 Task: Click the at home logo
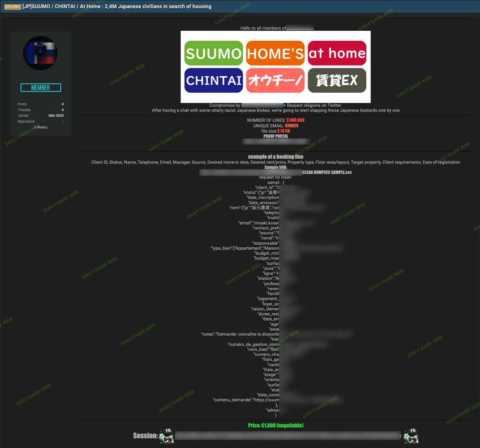tap(337, 53)
